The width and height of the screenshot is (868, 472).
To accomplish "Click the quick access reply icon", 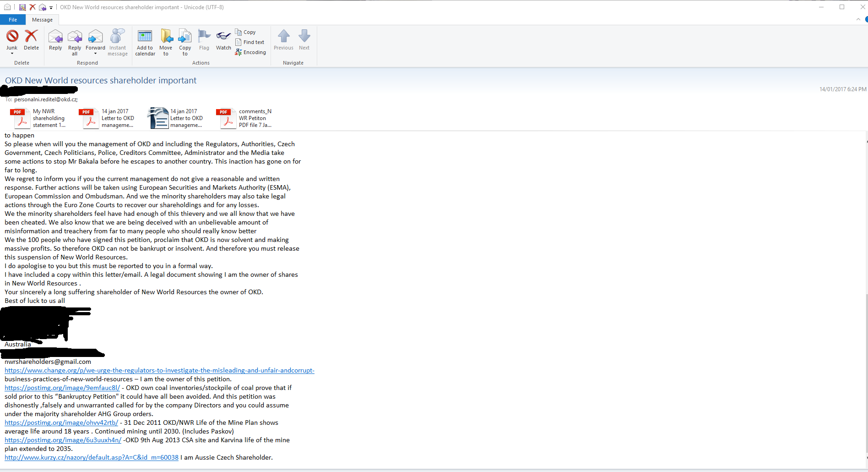I will click(43, 7).
